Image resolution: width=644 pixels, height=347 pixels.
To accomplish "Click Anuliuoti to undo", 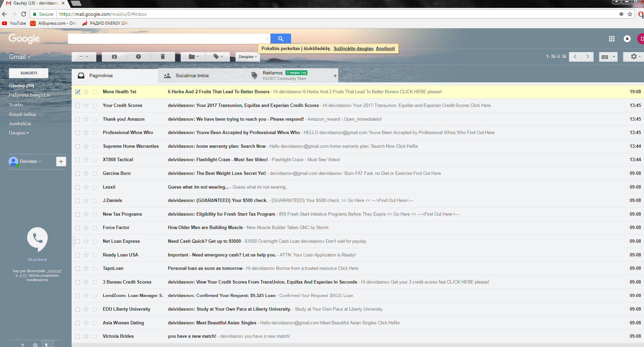I will tap(385, 48).
